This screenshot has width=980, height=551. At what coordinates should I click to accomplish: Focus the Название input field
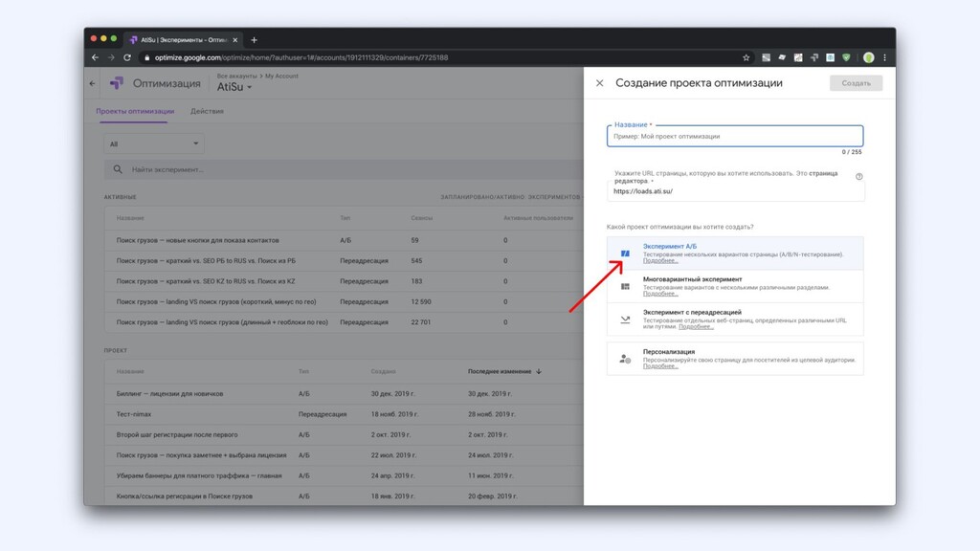(x=735, y=136)
